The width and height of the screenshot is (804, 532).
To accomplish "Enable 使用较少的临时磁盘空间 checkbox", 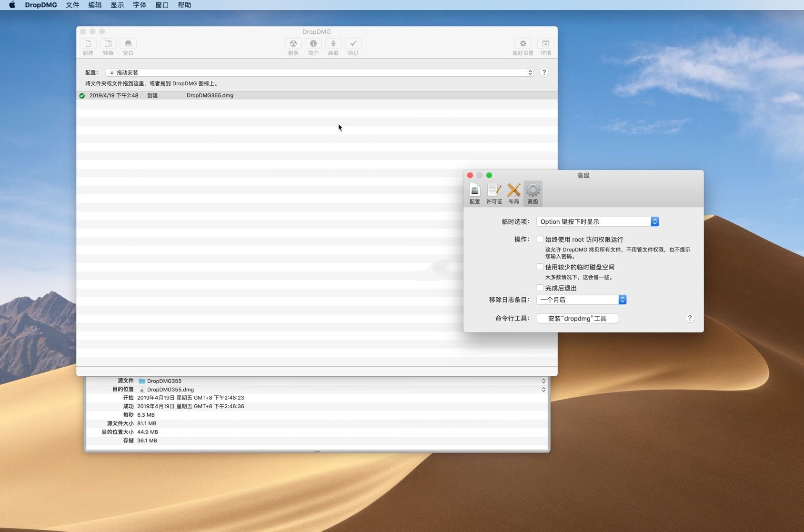I will (540, 267).
